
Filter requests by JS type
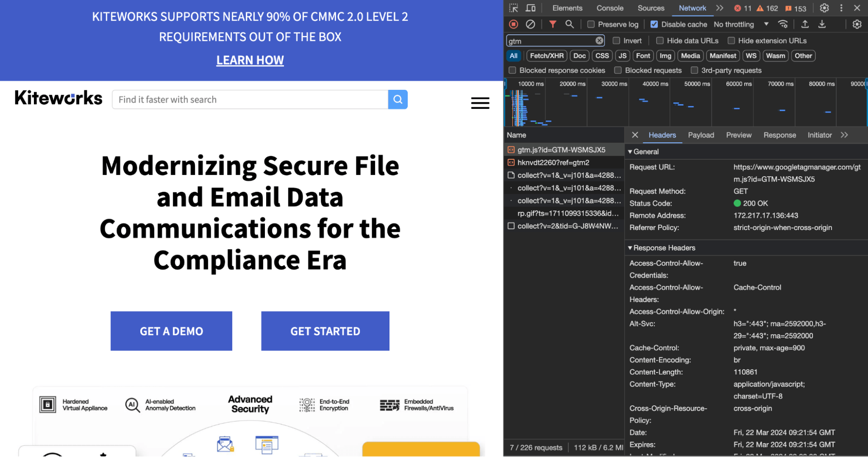pyautogui.click(x=622, y=56)
